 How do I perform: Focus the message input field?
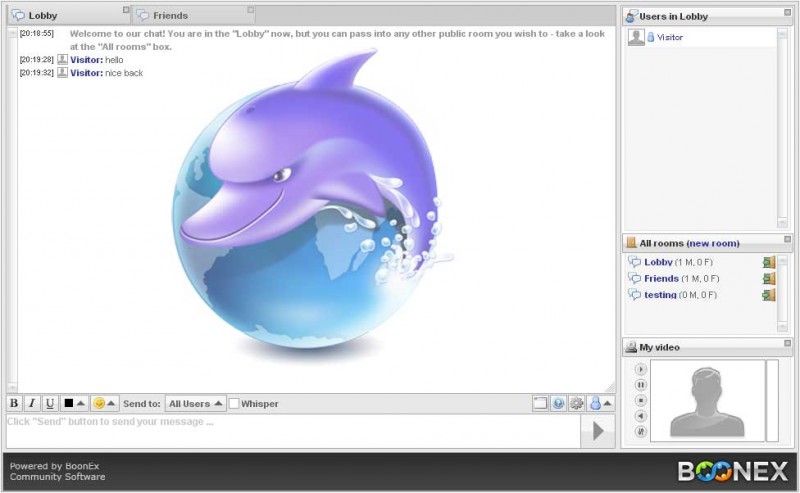point(293,431)
